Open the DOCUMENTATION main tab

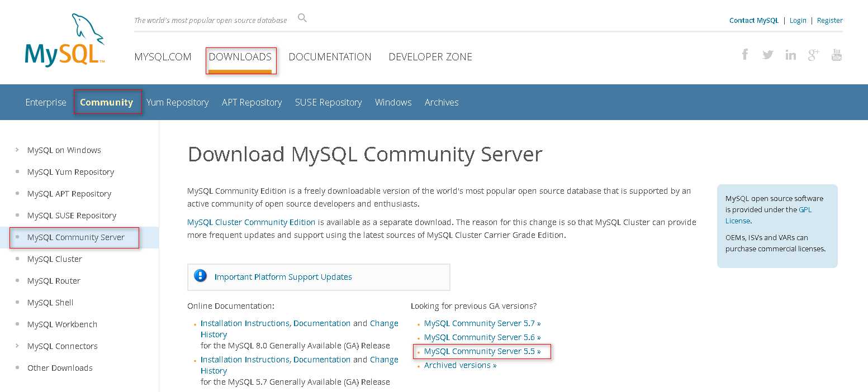tap(330, 57)
